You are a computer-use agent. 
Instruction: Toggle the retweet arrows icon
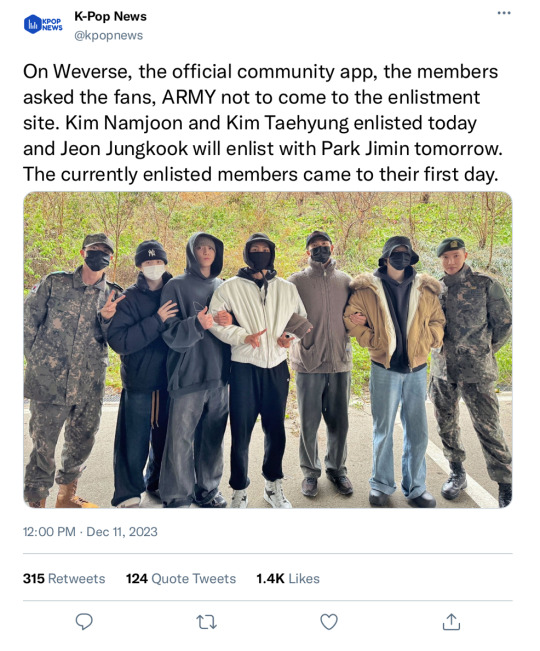206,622
